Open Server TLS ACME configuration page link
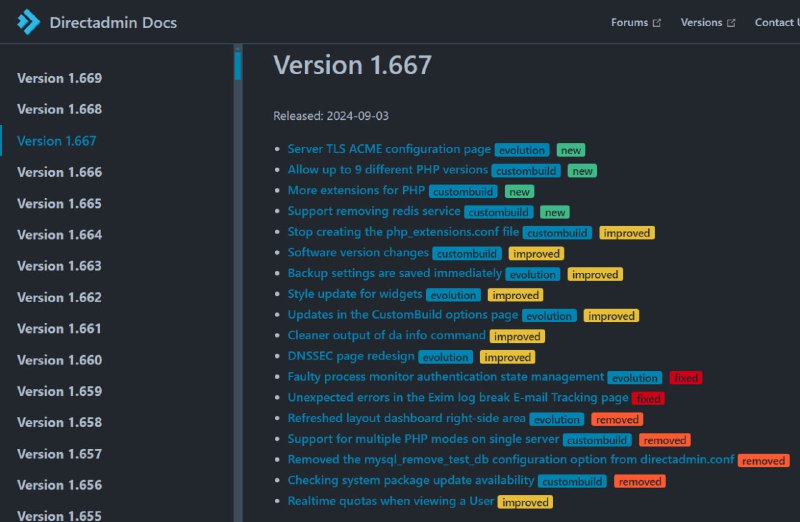The image size is (800, 522). (389, 149)
